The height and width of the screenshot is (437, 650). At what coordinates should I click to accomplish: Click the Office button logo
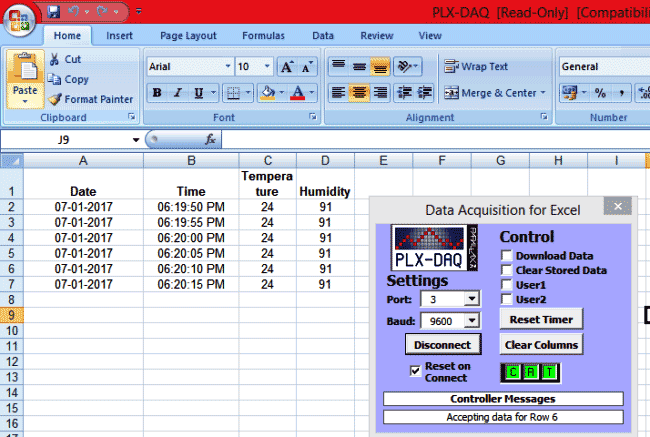(19, 19)
